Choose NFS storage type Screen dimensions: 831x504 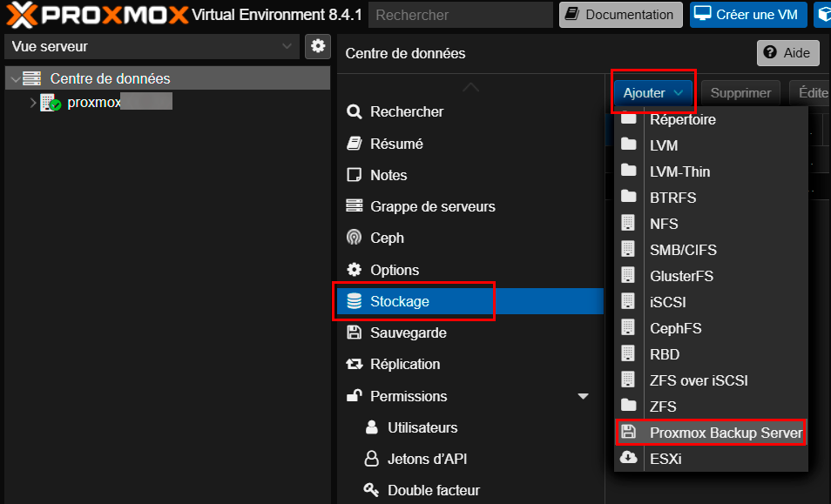pyautogui.click(x=711, y=224)
